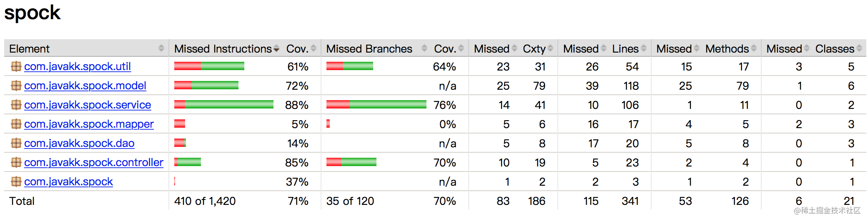Sort by Missed Instructions column
The height and width of the screenshot is (222, 868).
click(x=223, y=49)
